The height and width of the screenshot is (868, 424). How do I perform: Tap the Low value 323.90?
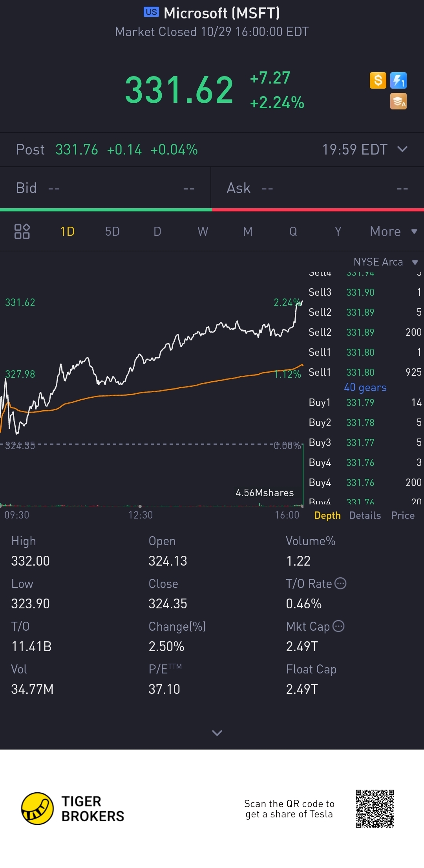coord(30,604)
